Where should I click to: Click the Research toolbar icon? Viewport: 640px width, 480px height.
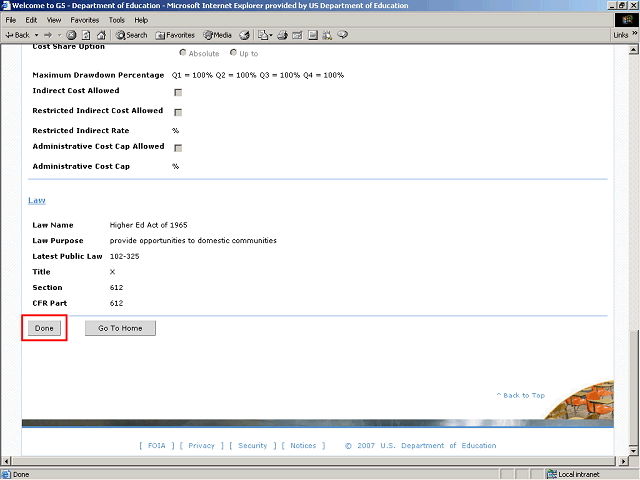click(x=327, y=35)
